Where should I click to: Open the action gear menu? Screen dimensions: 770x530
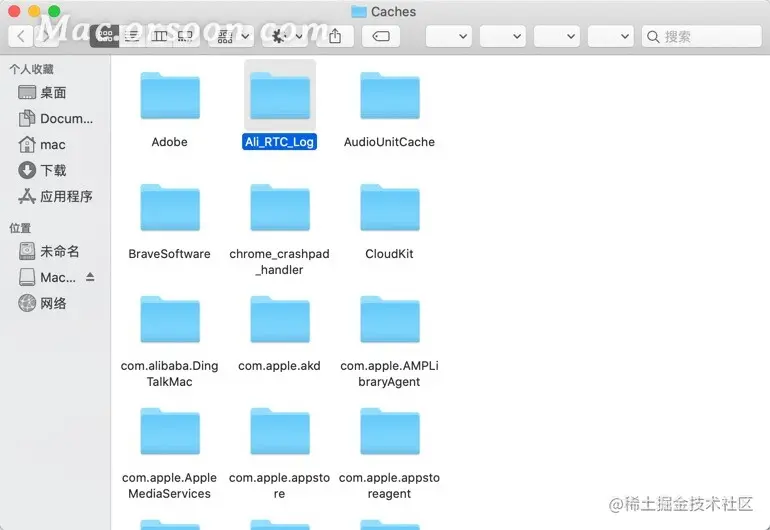(x=285, y=36)
